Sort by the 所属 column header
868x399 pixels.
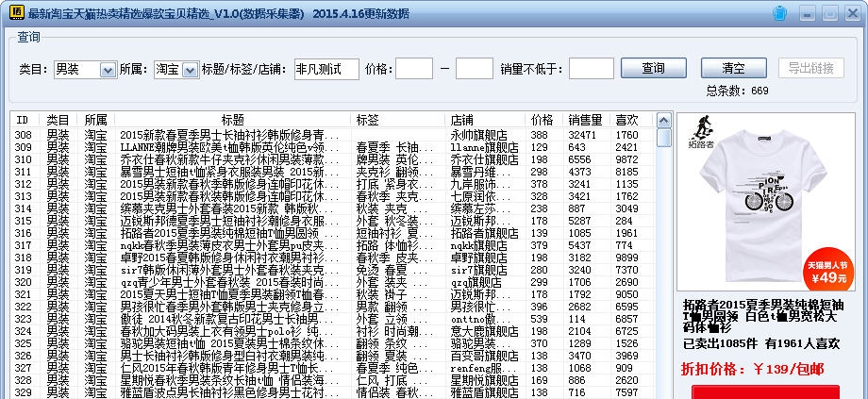point(96,120)
